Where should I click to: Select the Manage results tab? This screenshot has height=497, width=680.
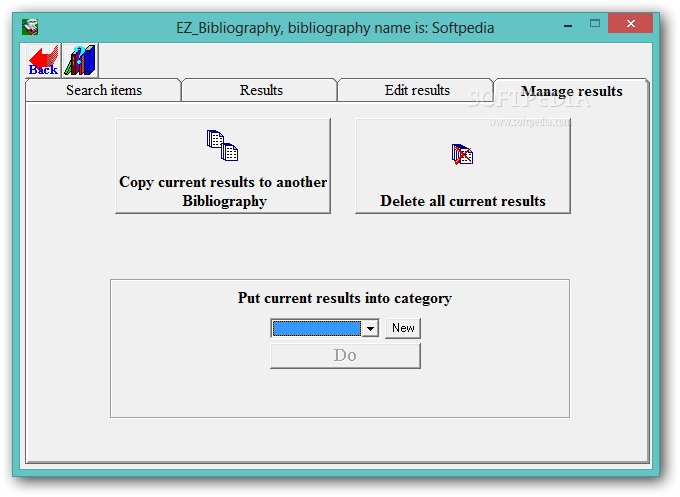click(x=571, y=91)
